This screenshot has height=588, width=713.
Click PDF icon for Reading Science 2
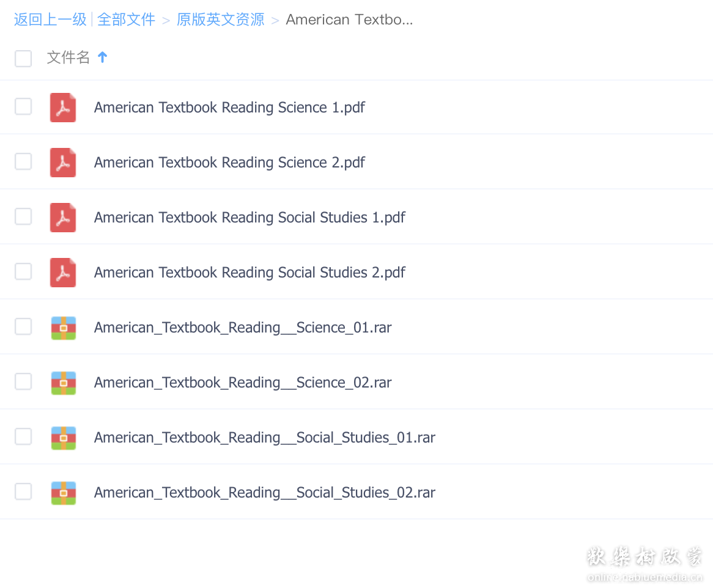[x=63, y=163]
